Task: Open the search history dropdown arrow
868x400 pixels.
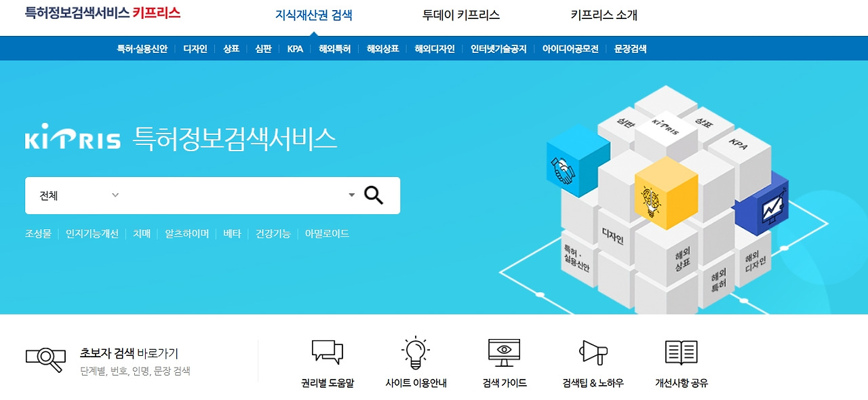Action: (x=351, y=195)
